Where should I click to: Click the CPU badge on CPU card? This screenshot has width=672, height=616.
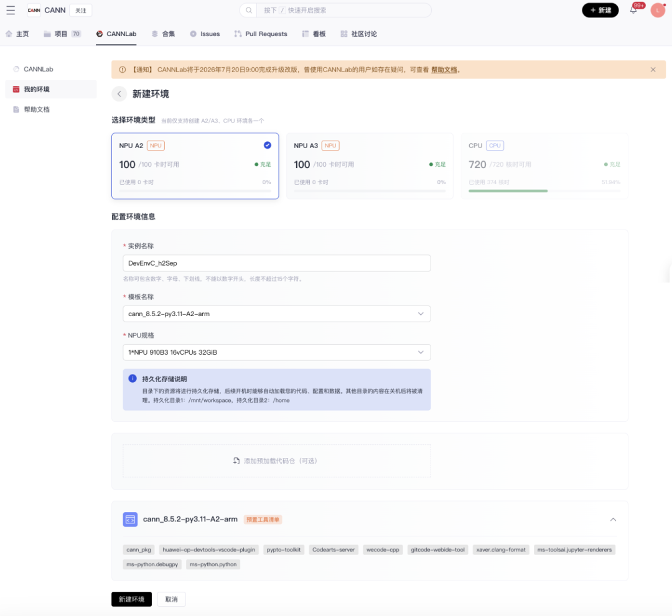coord(495,146)
